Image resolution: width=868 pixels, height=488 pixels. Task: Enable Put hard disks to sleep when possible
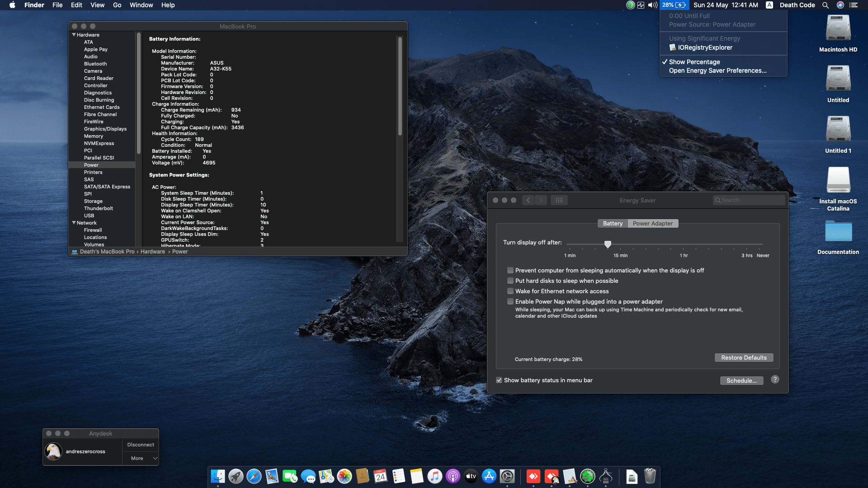click(x=510, y=281)
